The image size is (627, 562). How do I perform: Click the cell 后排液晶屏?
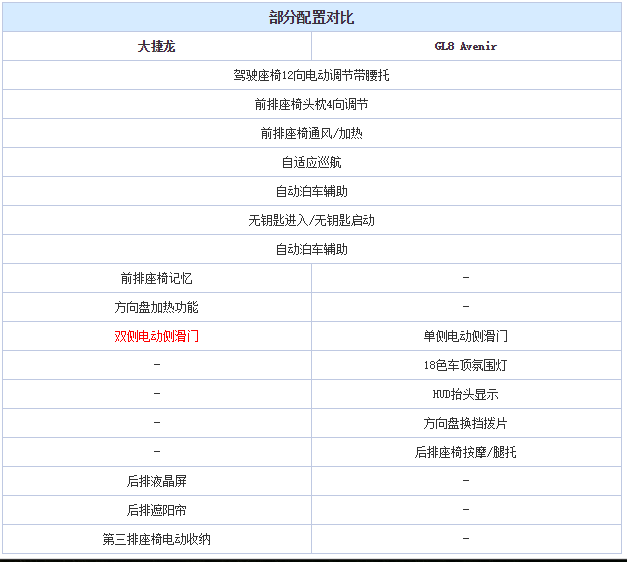(x=156, y=481)
